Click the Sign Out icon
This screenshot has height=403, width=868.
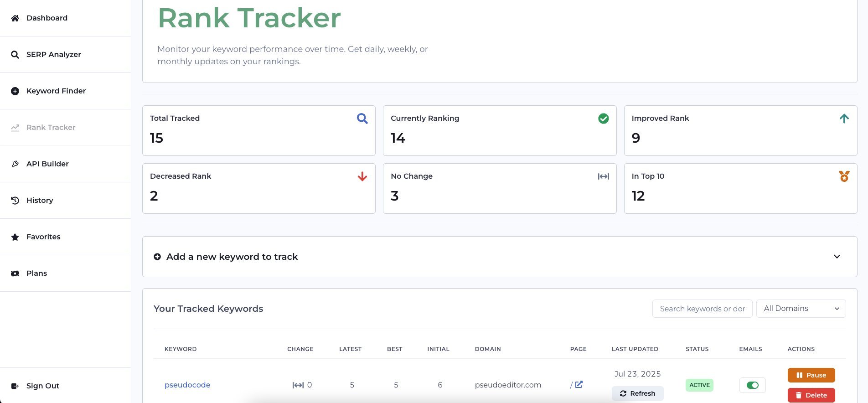tap(15, 386)
